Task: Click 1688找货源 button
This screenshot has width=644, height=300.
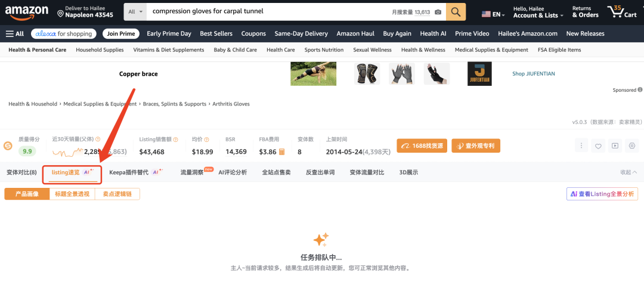Action: pyautogui.click(x=422, y=146)
